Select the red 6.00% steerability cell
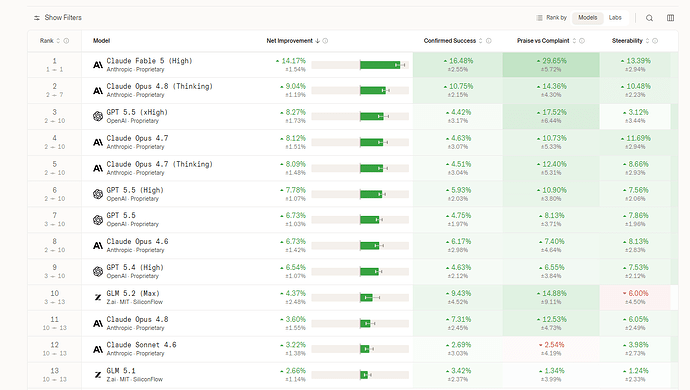 (x=635, y=297)
